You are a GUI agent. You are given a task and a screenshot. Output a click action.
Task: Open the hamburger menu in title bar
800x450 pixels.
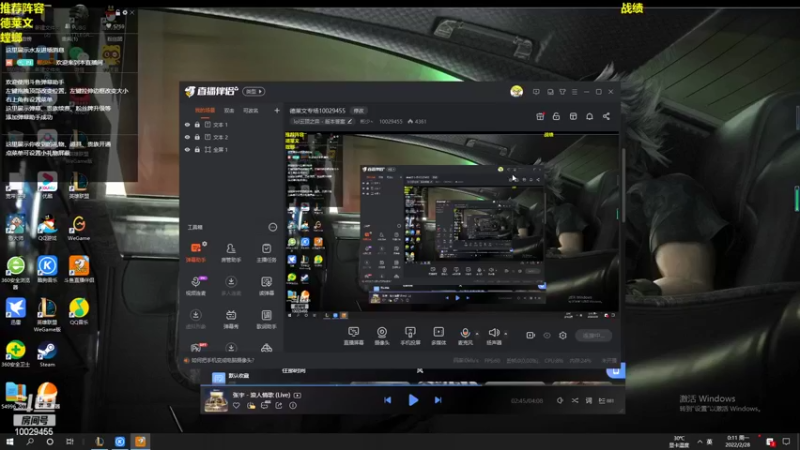click(x=574, y=92)
